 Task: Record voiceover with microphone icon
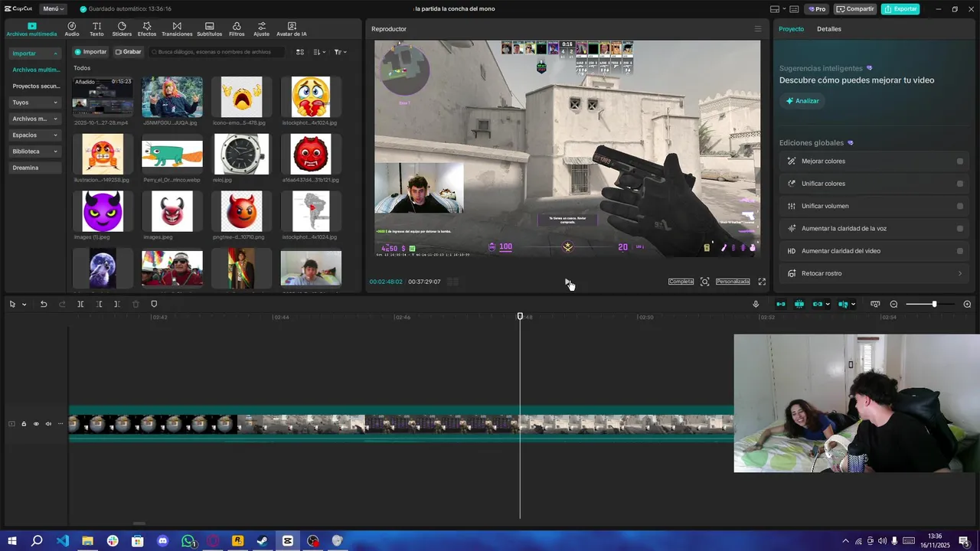(x=756, y=305)
